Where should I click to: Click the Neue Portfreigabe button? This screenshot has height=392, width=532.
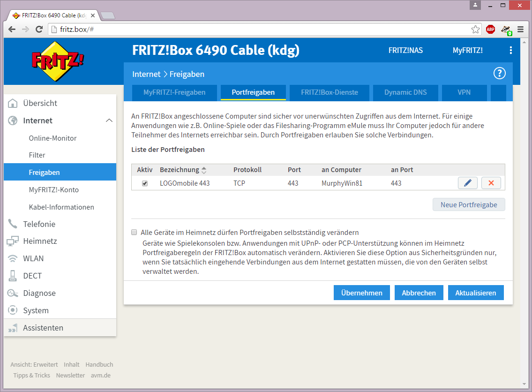469,204
